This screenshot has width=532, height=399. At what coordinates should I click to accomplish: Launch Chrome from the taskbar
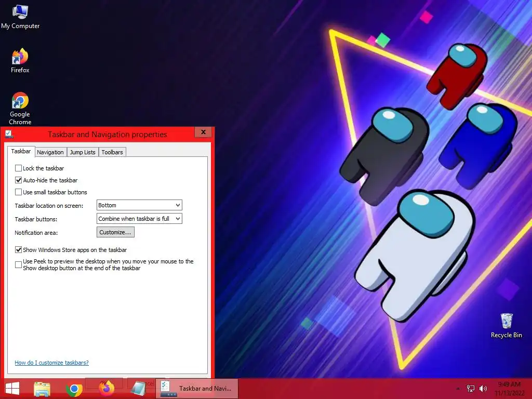click(x=74, y=389)
